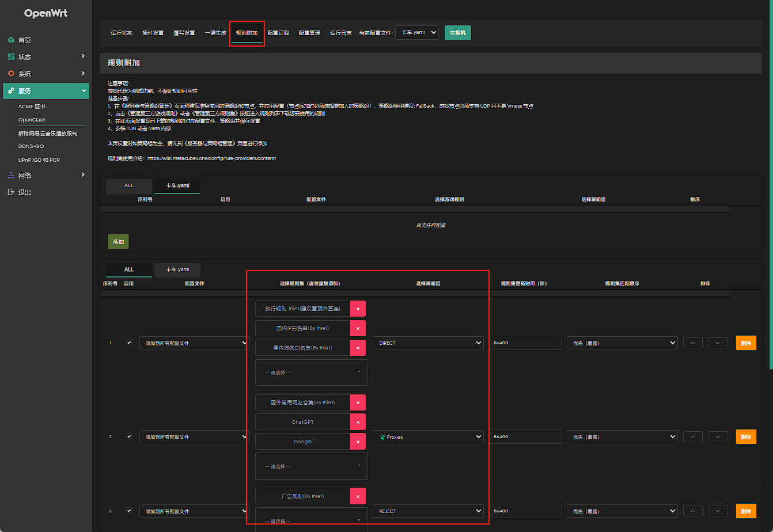Select the ALL tab above the game rules table
Screen dimensions: 773x532
[x=129, y=186]
